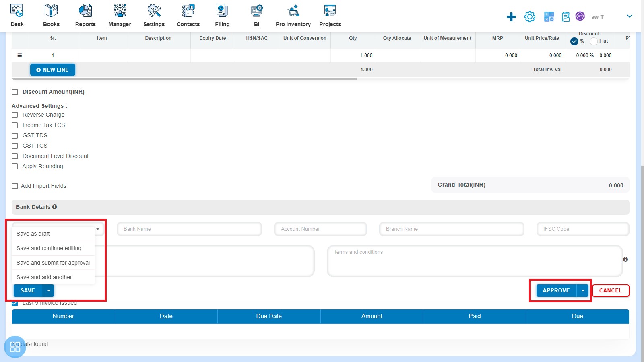Click the Amount column header
The image size is (644, 362).
click(372, 316)
